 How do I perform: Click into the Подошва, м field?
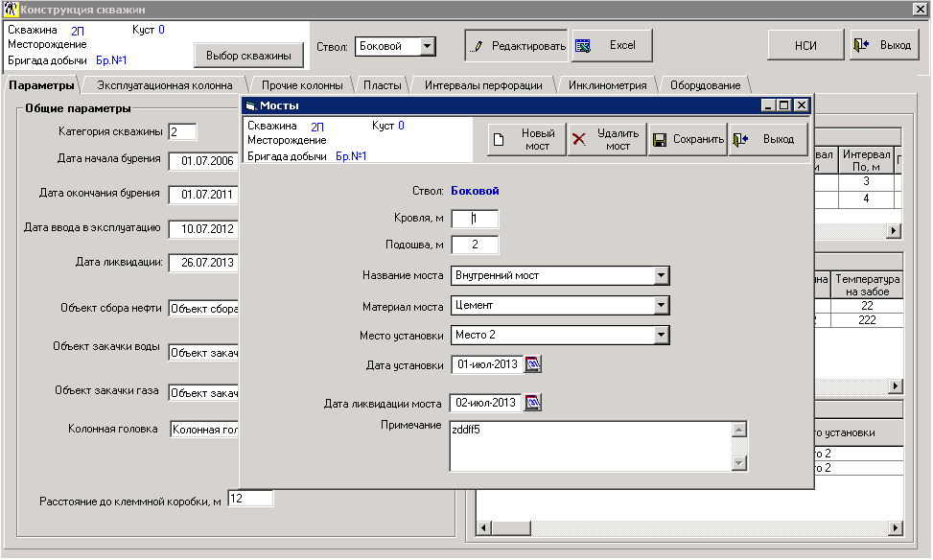475,245
